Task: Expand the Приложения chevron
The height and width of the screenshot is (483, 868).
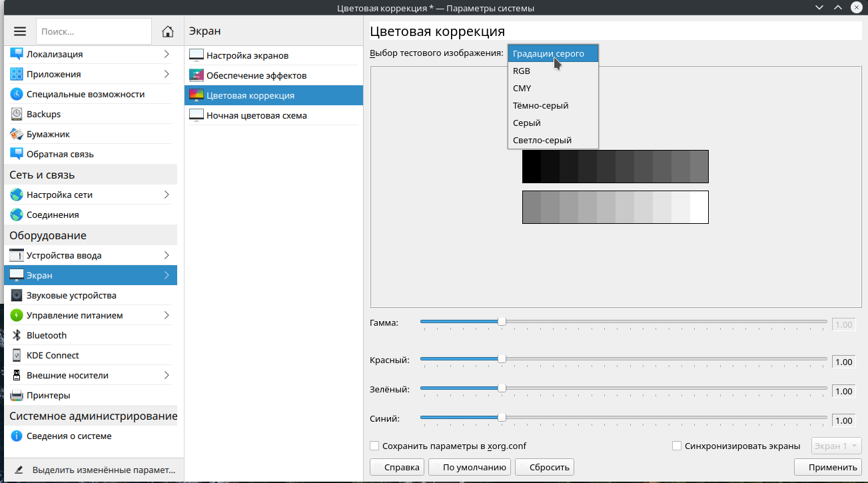Action: 167,74
